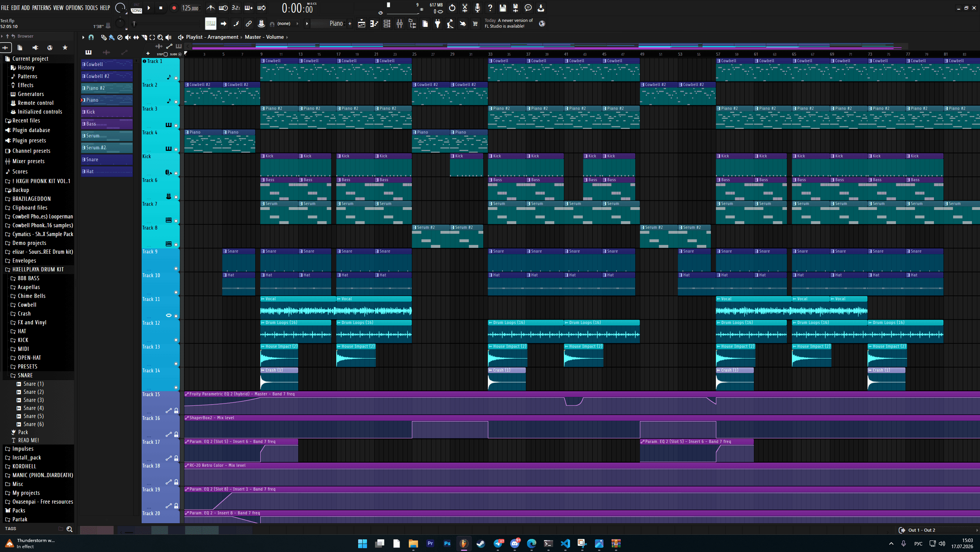The width and height of the screenshot is (980, 552).
Task: Save the project with floppy disk icon
Action: (502, 8)
